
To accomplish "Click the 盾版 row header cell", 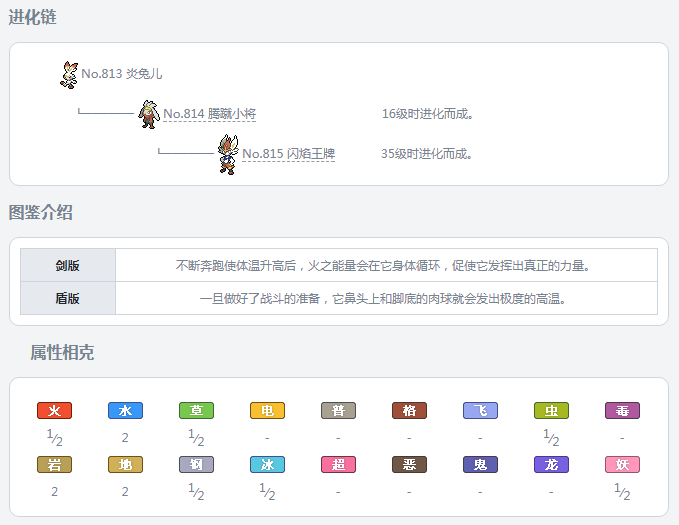I will pyautogui.click(x=68, y=298).
